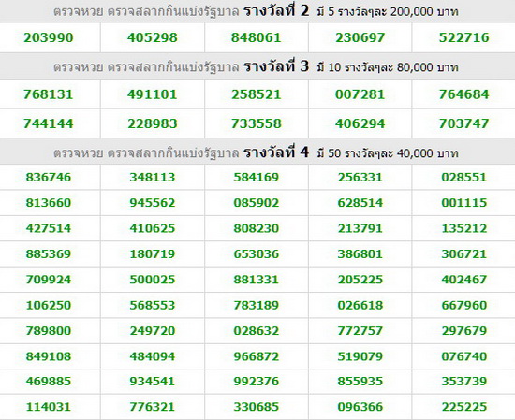This screenshot has height=420, width=515.
Task: Select fourth prize number 934541
Action: pyautogui.click(x=153, y=381)
